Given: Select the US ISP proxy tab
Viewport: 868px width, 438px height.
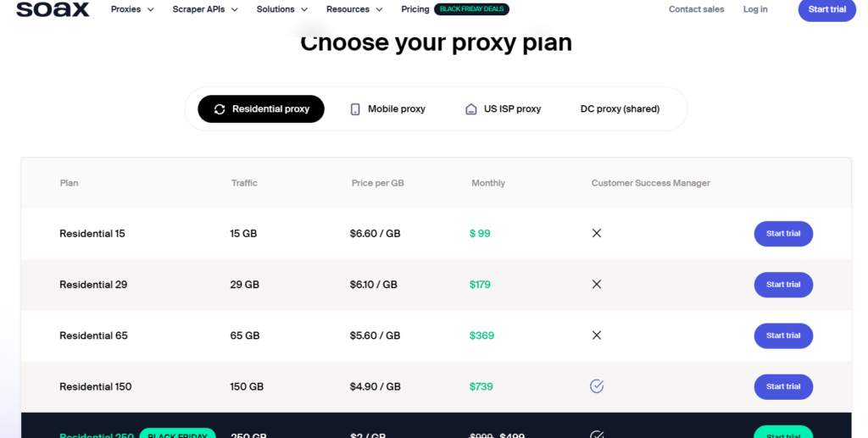Looking at the screenshot, I should (x=504, y=109).
